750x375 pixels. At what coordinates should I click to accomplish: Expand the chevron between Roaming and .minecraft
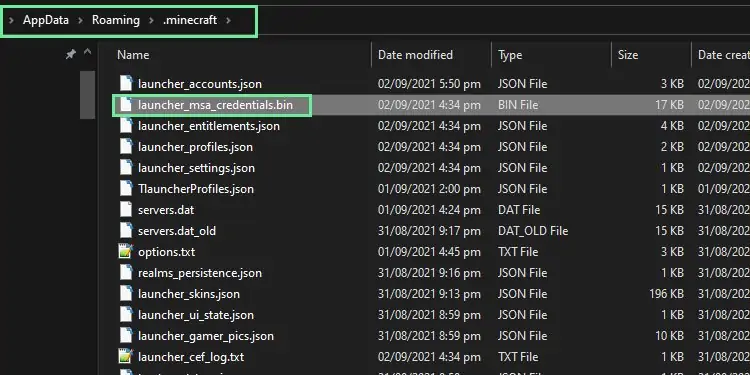point(152,20)
